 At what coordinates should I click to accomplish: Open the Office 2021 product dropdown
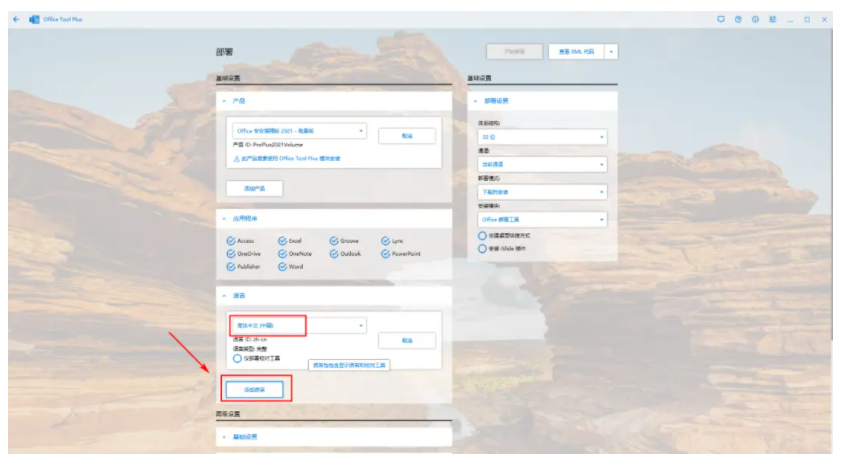coord(300,131)
